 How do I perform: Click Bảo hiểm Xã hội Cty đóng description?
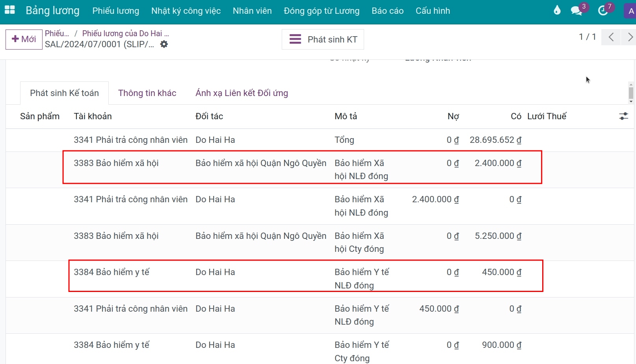click(359, 242)
